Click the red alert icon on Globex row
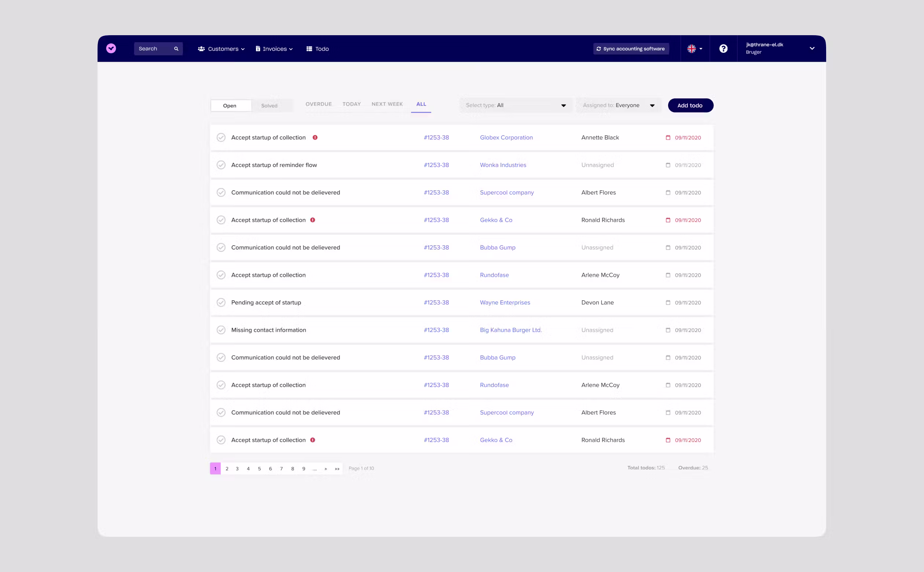 [x=315, y=138]
